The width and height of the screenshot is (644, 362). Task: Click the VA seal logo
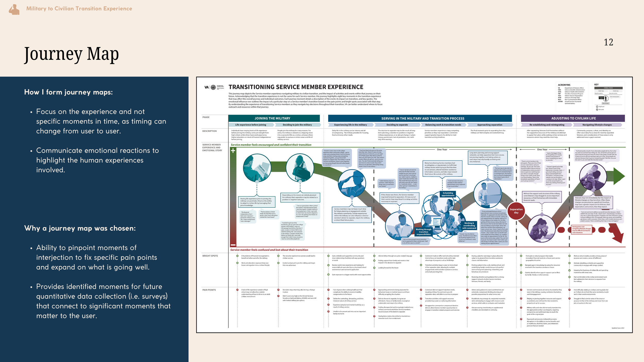pos(213,88)
